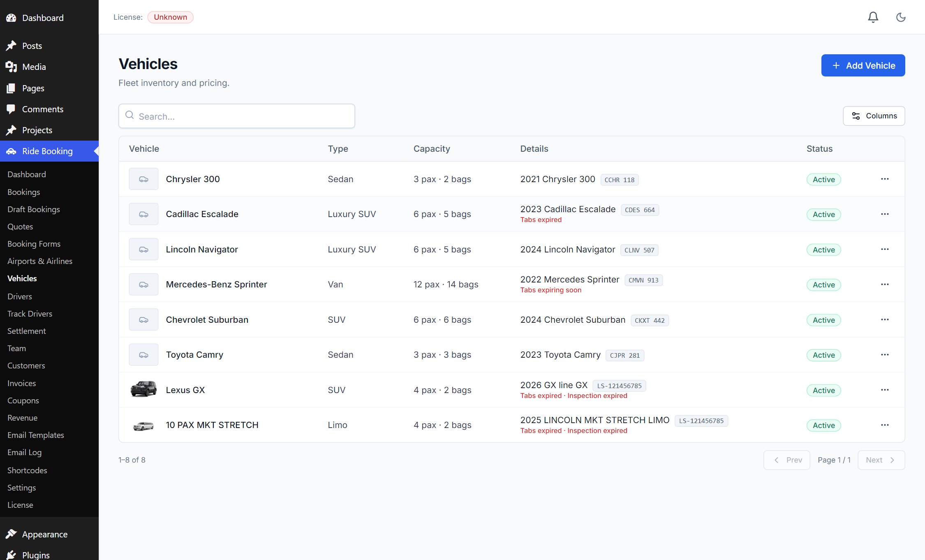Screen dimensions: 925x560
Task: Open Bookings in Ride Booking submenu
Action: coord(24,192)
